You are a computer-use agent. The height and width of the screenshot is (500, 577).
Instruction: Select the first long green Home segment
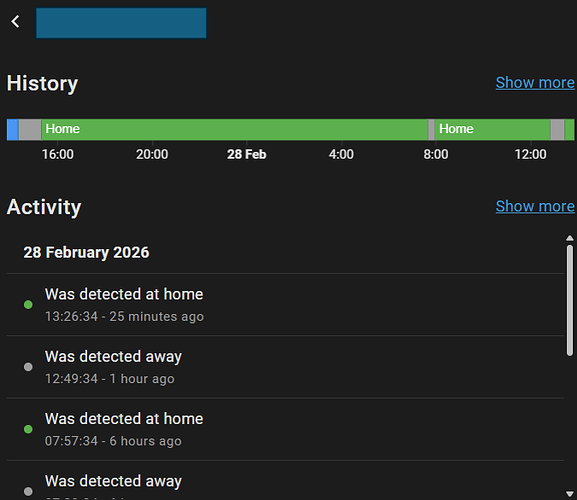(234, 129)
